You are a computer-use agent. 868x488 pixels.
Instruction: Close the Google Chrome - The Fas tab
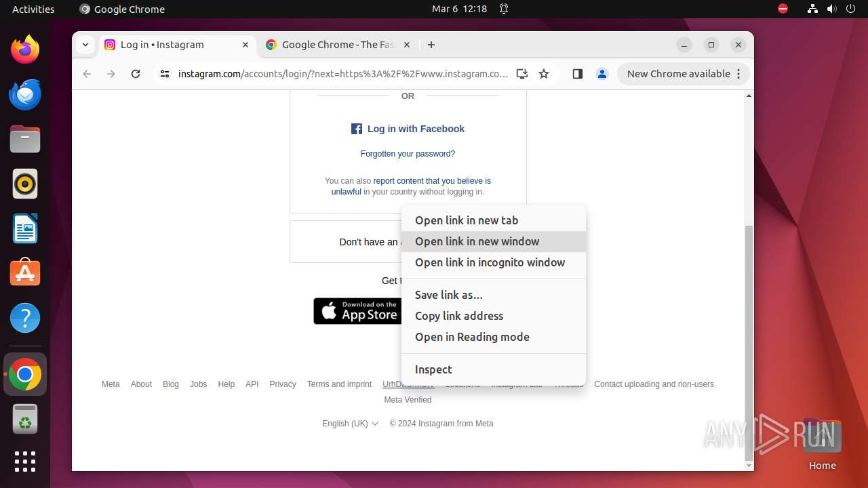pos(407,45)
